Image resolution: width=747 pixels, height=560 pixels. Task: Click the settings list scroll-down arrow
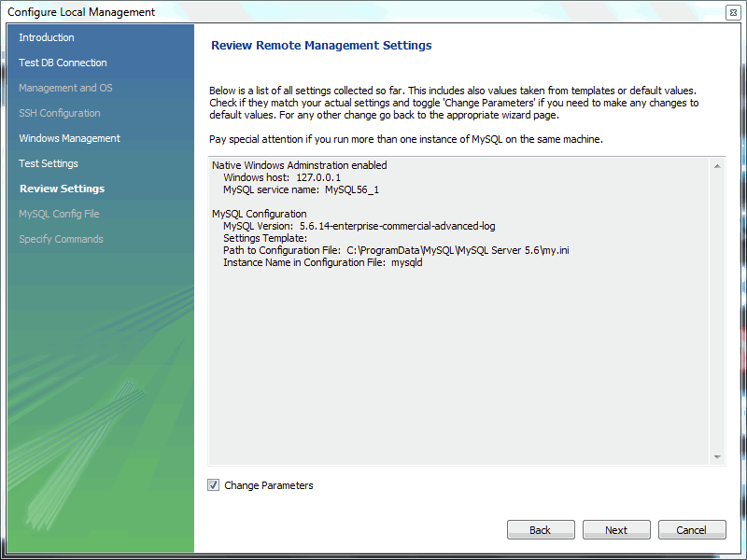pos(718,457)
